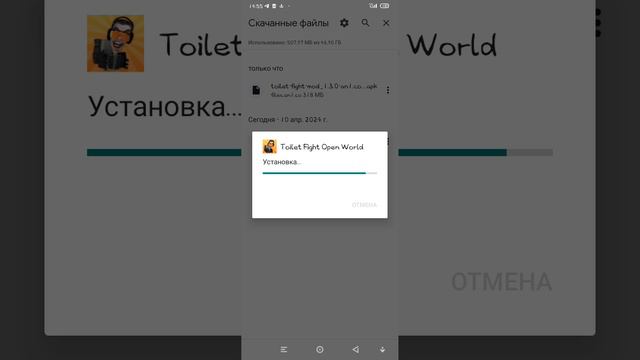Click the large Toilet word in background
640x360 pixels.
(x=200, y=44)
